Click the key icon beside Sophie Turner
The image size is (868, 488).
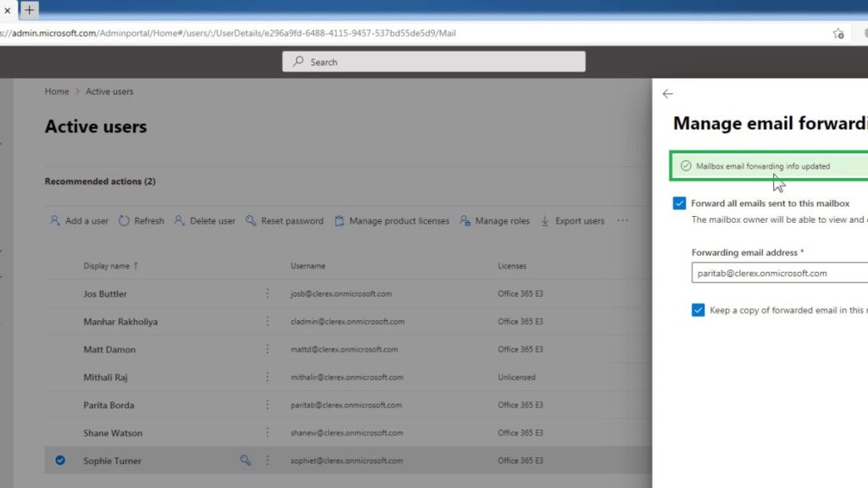click(x=246, y=460)
